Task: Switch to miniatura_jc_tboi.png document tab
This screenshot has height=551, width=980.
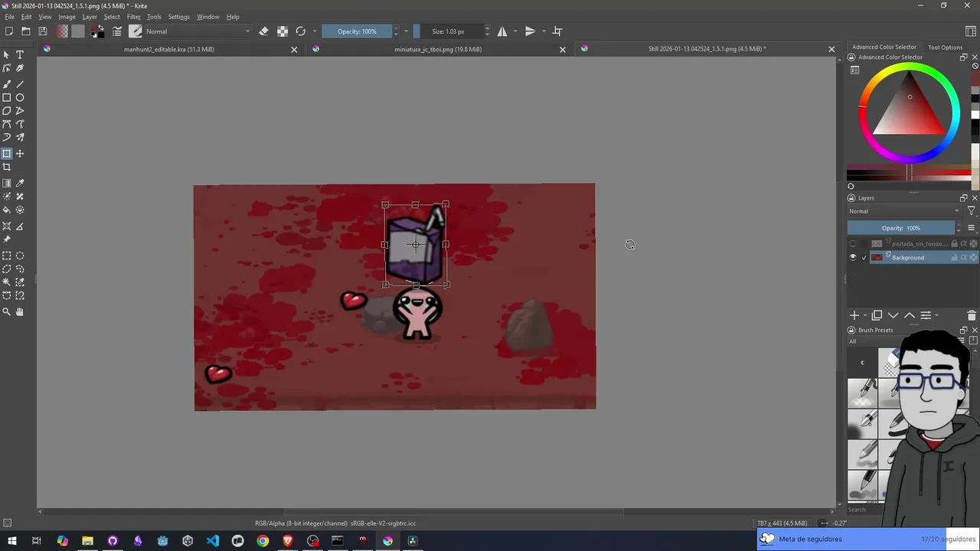Action: tap(438, 49)
